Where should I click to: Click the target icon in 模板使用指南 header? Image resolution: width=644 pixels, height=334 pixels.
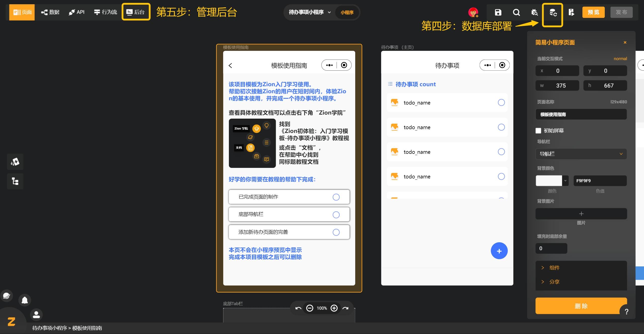[x=344, y=65]
